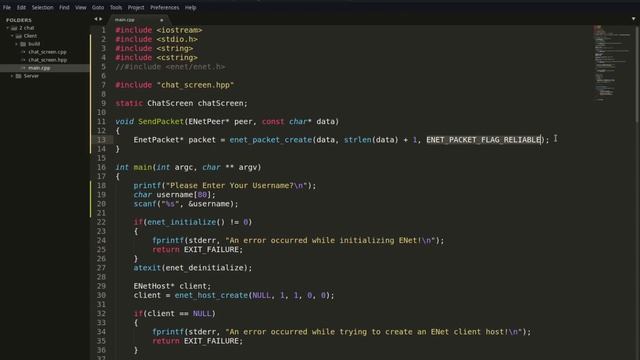This screenshot has height=360, width=640.
Task: Click the minimap code preview
Action: click(x=611, y=63)
